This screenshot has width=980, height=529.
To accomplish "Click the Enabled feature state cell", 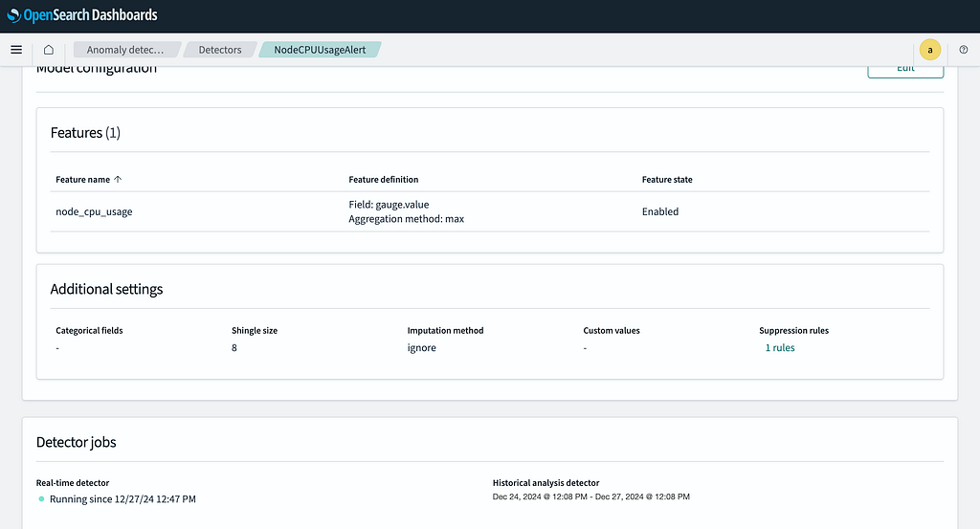I will click(660, 211).
